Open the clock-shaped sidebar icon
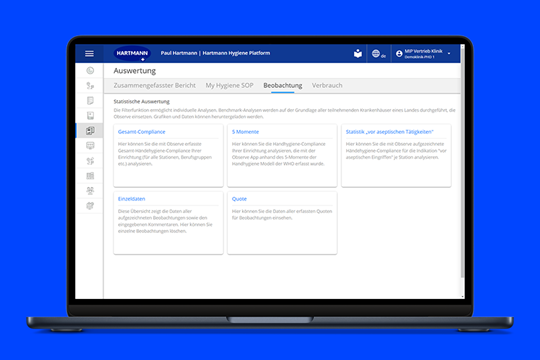The width and height of the screenshot is (540, 360). pyautogui.click(x=90, y=71)
